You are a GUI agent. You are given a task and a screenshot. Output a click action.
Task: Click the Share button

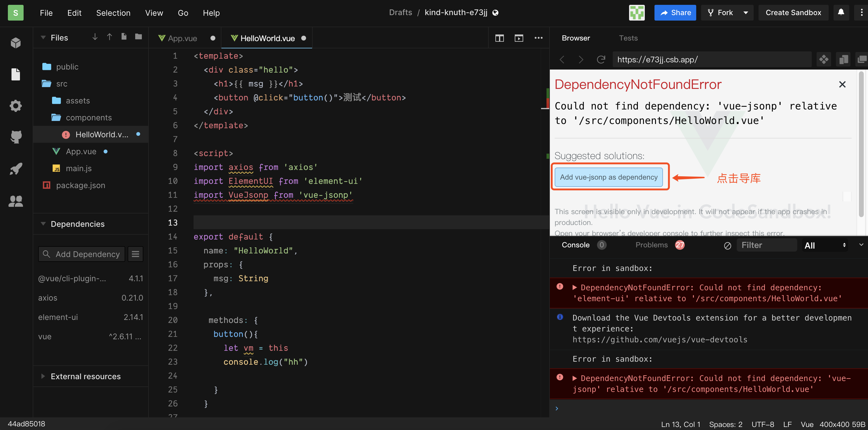click(675, 13)
